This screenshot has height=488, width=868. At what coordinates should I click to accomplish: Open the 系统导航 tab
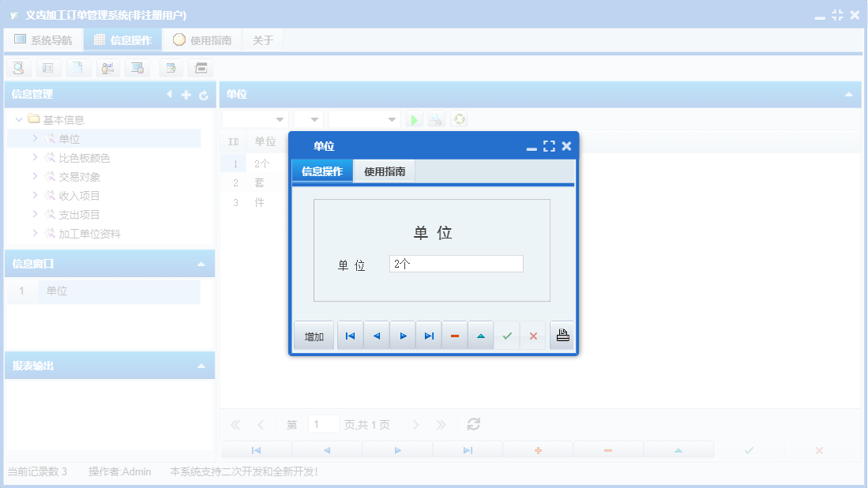(x=43, y=39)
